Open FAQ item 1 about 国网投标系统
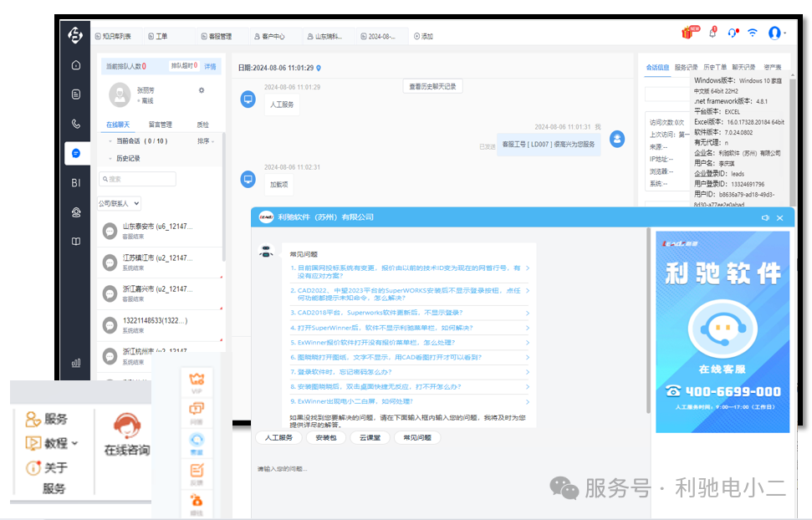Image resolution: width=812 pixels, height=520 pixels. (409, 272)
